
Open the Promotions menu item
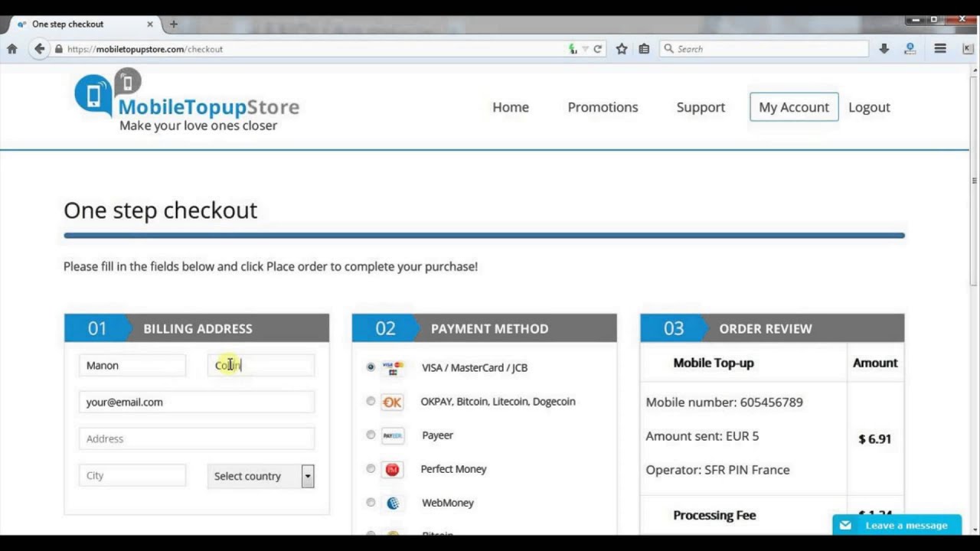[603, 107]
